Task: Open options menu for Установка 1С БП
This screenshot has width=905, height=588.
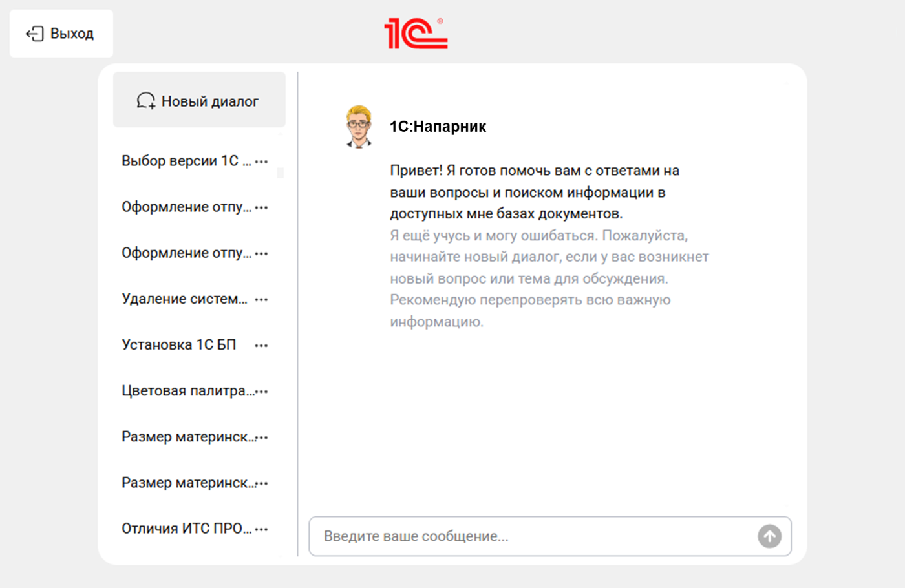Action: tap(261, 346)
